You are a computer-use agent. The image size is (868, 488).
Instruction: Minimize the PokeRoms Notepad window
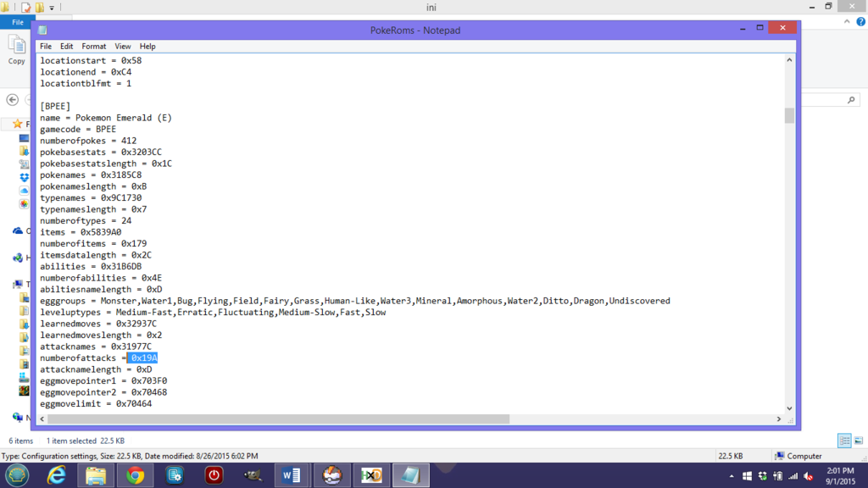coord(743,28)
